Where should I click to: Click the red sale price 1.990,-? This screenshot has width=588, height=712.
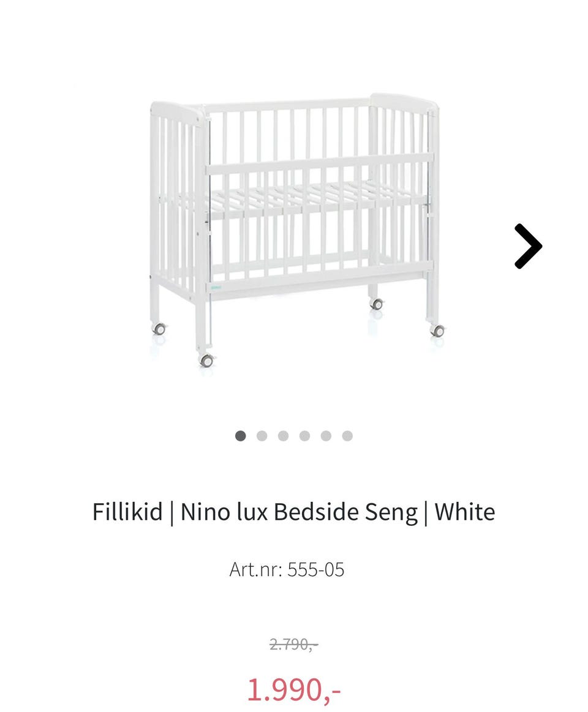(293, 689)
